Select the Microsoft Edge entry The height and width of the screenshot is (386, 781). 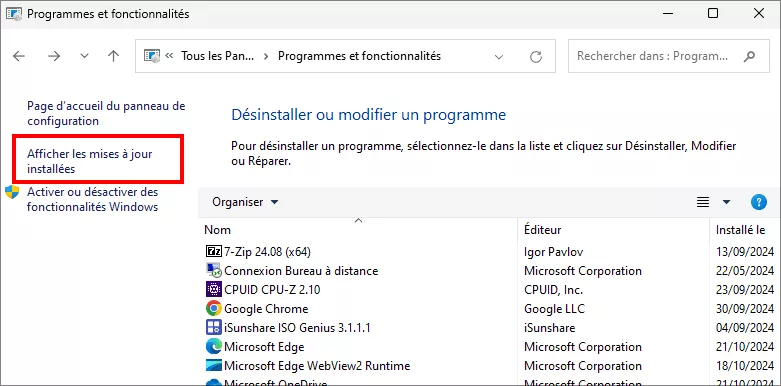(x=264, y=347)
